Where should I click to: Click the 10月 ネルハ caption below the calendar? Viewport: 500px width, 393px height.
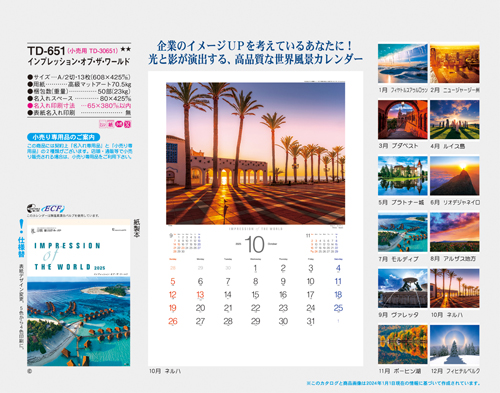165,371
